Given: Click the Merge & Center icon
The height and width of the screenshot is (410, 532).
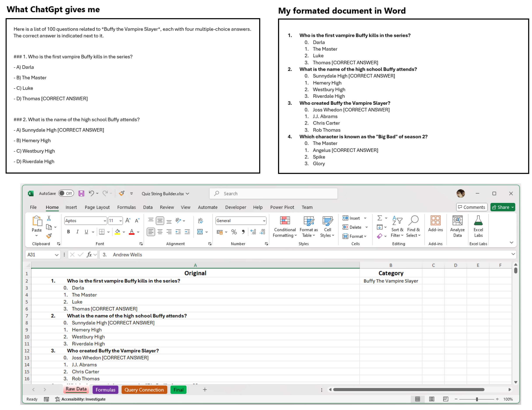Looking at the screenshot, I should pos(200,232).
